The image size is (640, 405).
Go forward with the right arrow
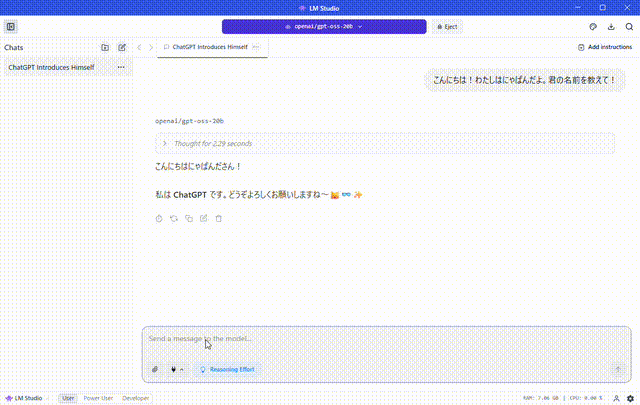(x=151, y=47)
